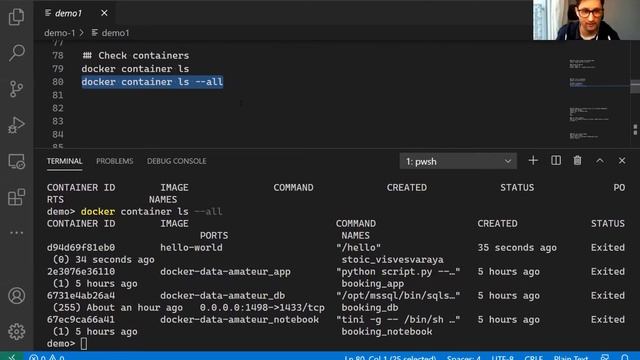Open Manage gear icon
Image resolution: width=640 pixels, height=360 pixels.
[16, 332]
